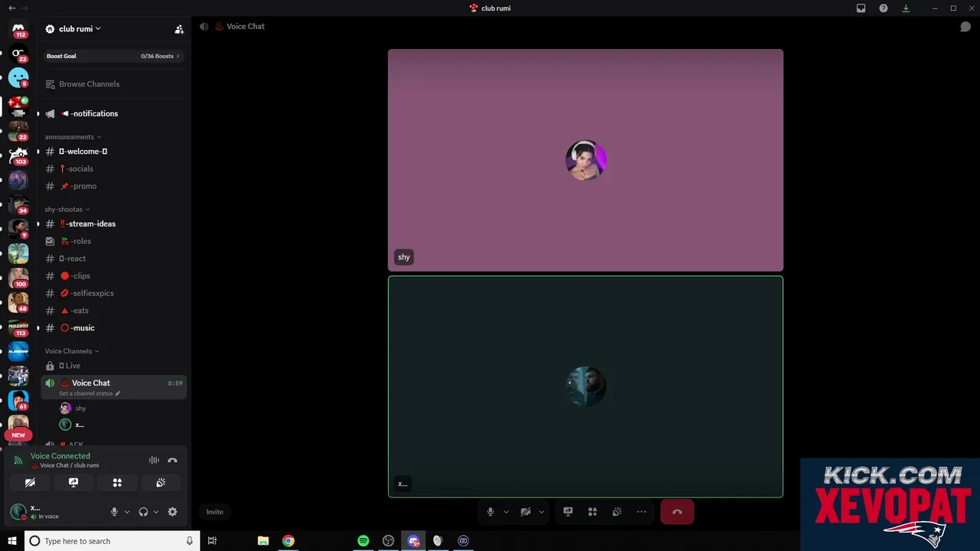
Task: Toggle microphone in the call control bar
Action: (x=491, y=512)
